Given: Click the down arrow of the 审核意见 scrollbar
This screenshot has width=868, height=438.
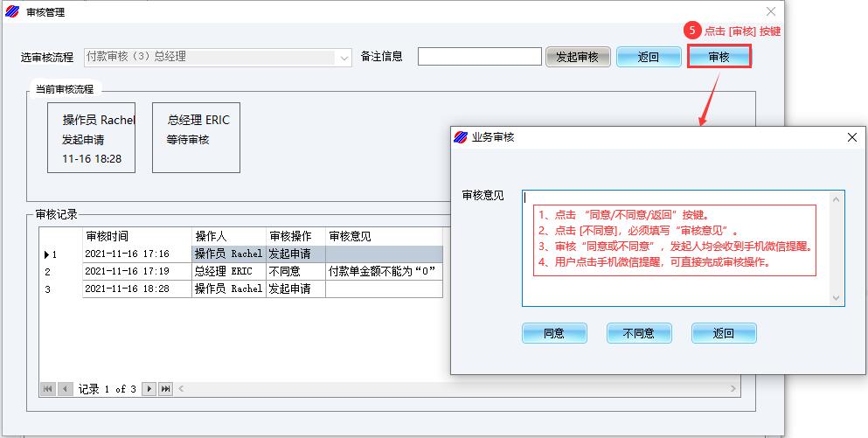Looking at the screenshot, I should 837,298.
